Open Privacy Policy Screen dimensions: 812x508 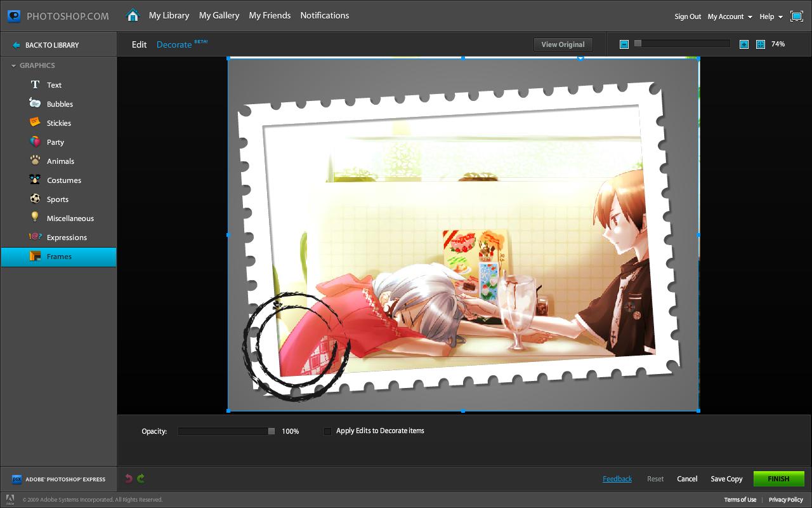click(x=786, y=500)
